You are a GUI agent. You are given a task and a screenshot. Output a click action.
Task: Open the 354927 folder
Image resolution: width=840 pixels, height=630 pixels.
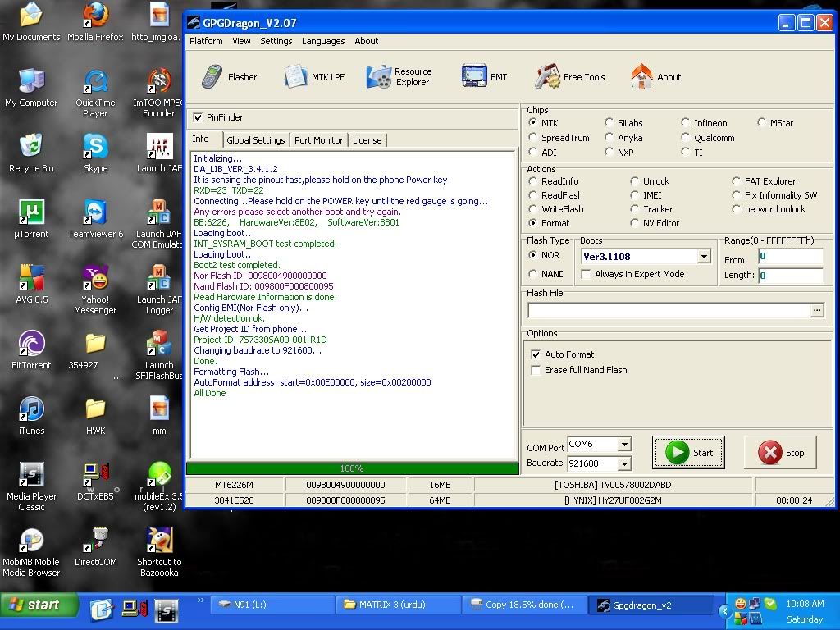(95, 351)
